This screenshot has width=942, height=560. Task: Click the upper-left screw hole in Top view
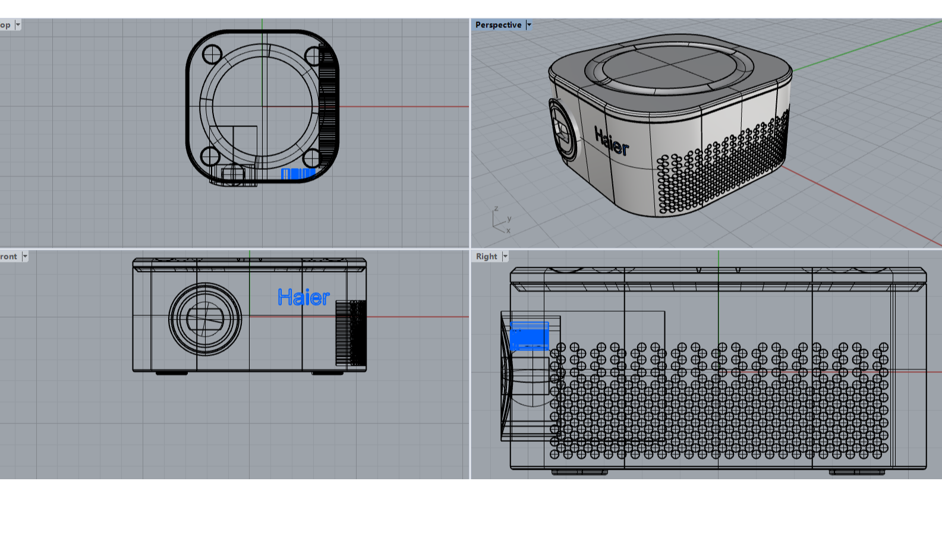(x=212, y=55)
